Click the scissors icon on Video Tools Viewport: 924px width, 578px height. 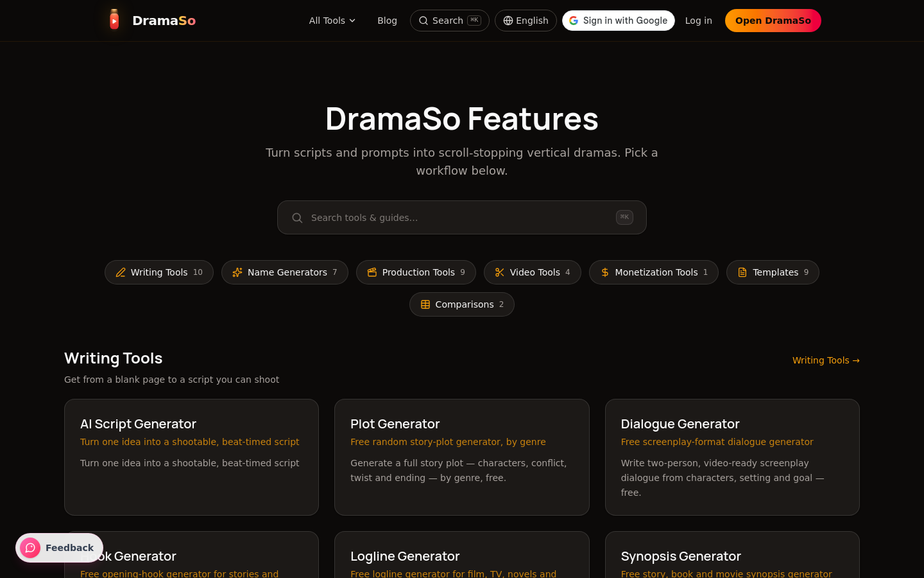click(x=500, y=272)
